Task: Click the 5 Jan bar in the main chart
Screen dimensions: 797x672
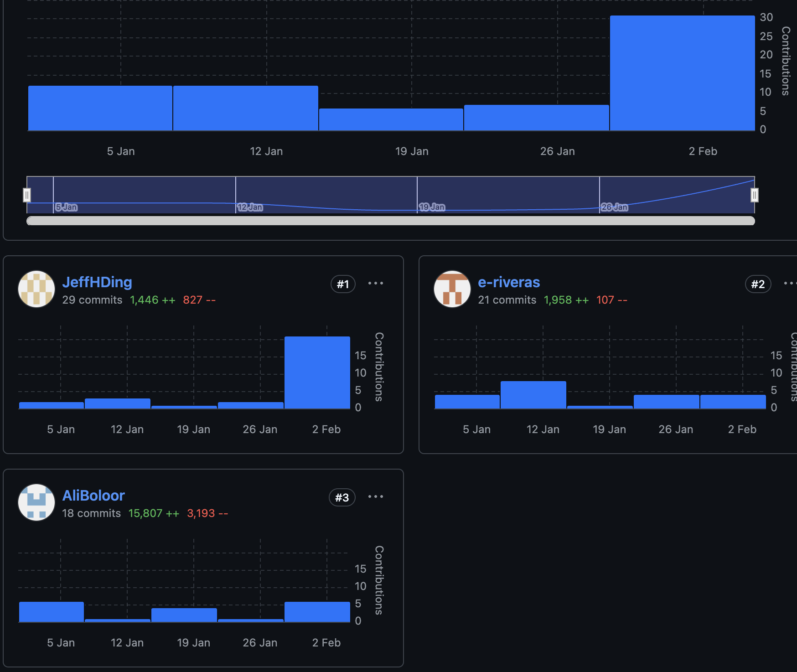Action: coord(100,108)
